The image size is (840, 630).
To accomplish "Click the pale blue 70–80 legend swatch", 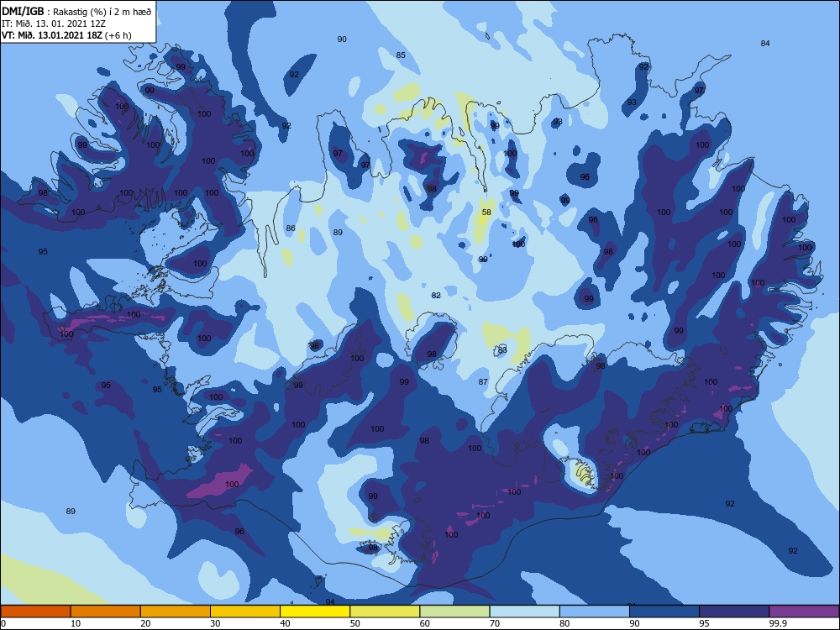I will [525, 612].
